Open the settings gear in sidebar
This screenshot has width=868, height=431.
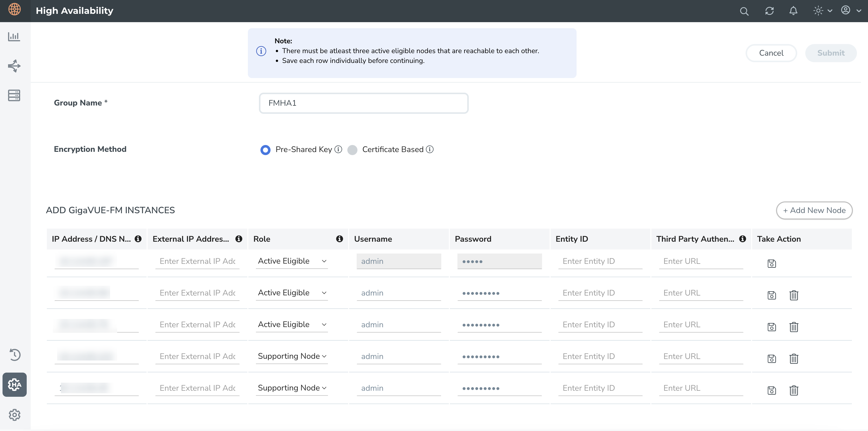[x=15, y=415]
